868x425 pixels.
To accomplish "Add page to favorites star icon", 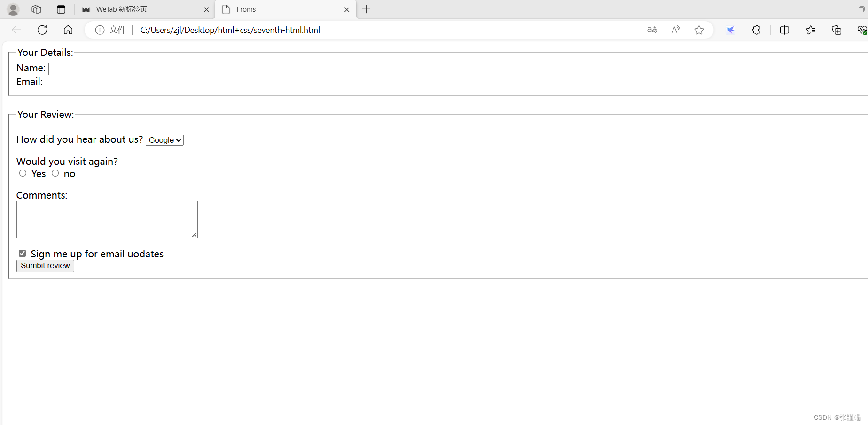I will pyautogui.click(x=699, y=30).
